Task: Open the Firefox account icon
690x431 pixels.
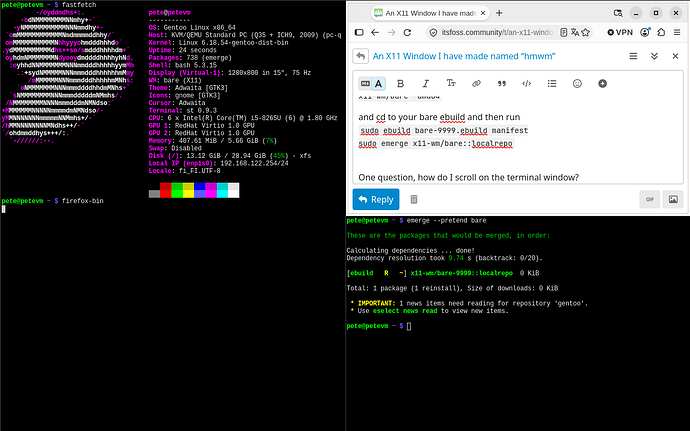Action: tap(645, 32)
